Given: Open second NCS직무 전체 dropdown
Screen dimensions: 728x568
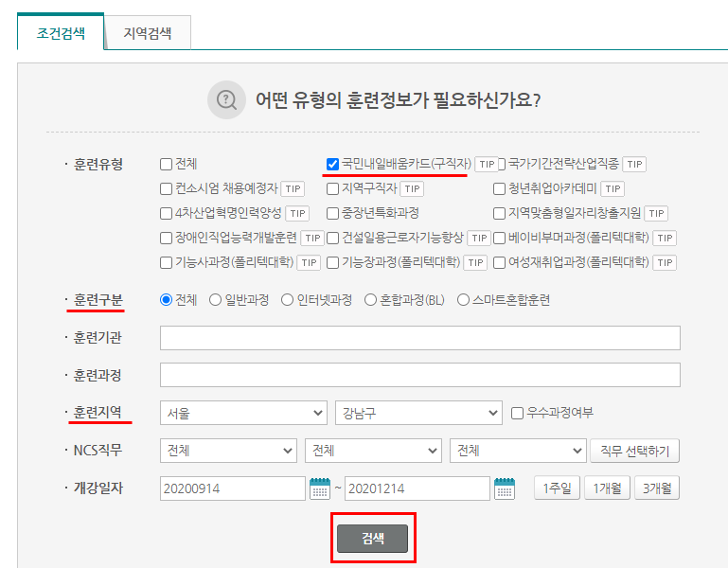Looking at the screenshot, I should (373, 451).
